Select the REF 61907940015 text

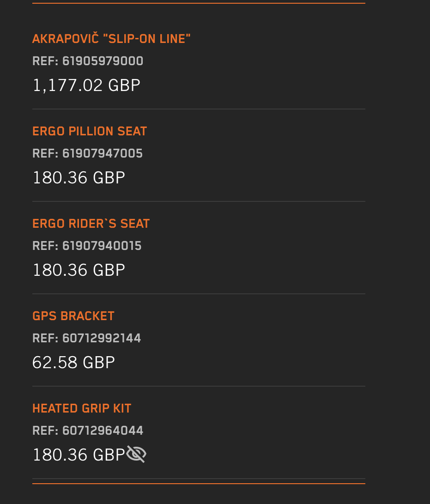[x=87, y=246]
